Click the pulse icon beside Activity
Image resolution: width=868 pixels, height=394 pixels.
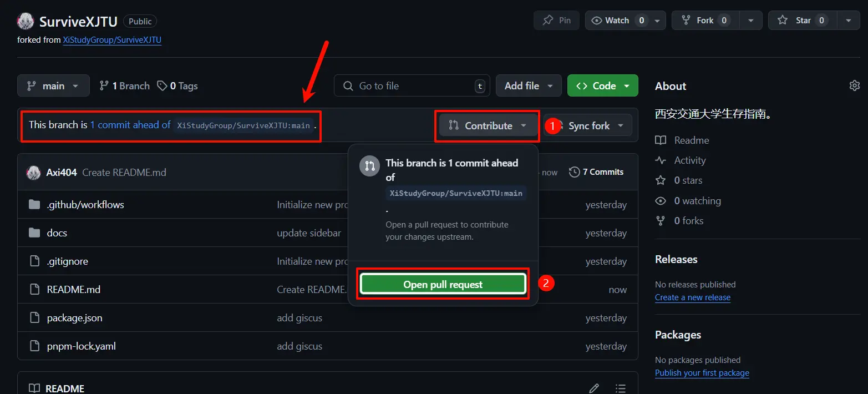pos(661,160)
